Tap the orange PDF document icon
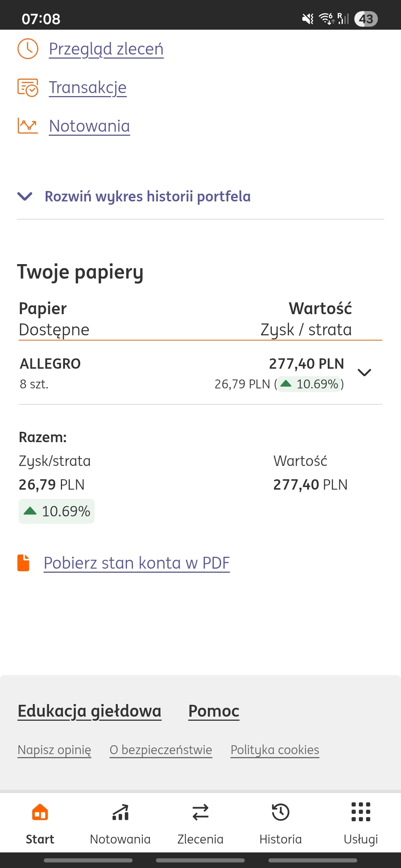The height and width of the screenshot is (868, 401). pos(23,563)
